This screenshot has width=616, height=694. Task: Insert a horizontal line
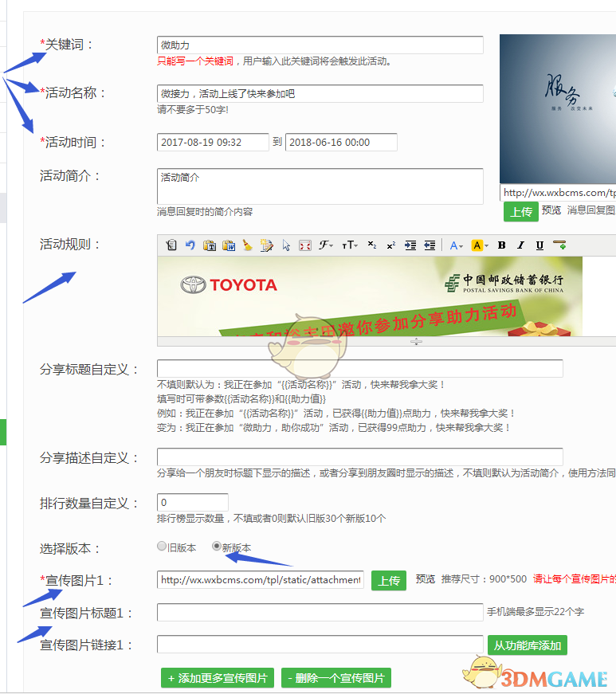click(x=559, y=245)
